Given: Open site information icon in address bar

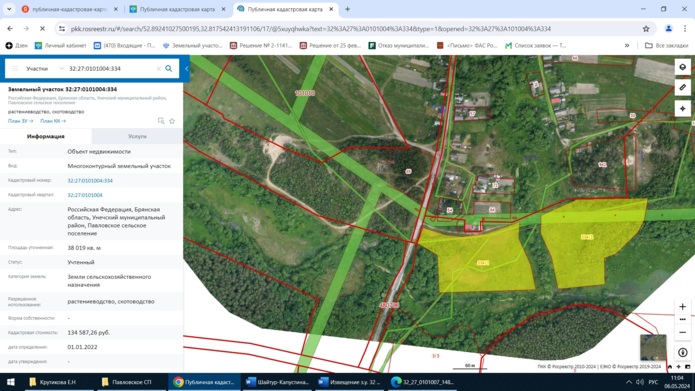Looking at the screenshot, I should pos(62,29).
